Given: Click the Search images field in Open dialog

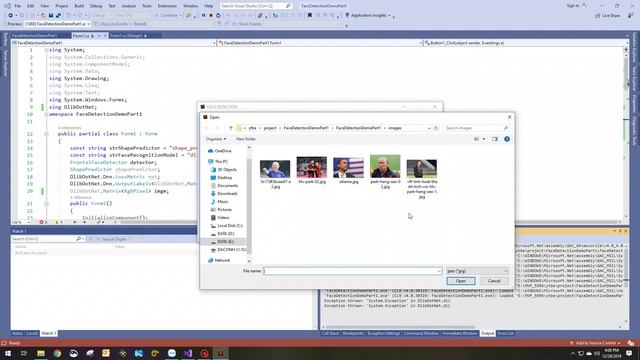Looking at the screenshot, I should 476,128.
